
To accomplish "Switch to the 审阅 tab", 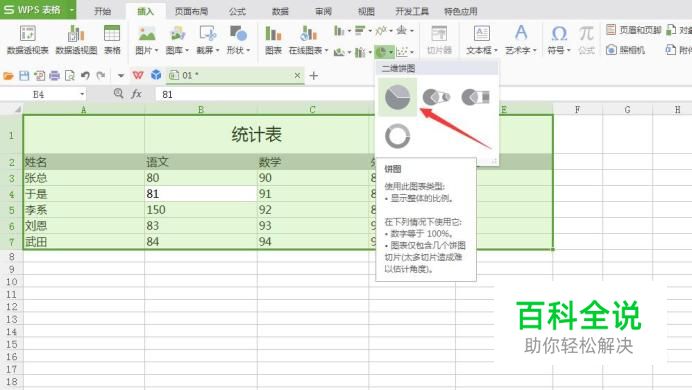I will [323, 11].
